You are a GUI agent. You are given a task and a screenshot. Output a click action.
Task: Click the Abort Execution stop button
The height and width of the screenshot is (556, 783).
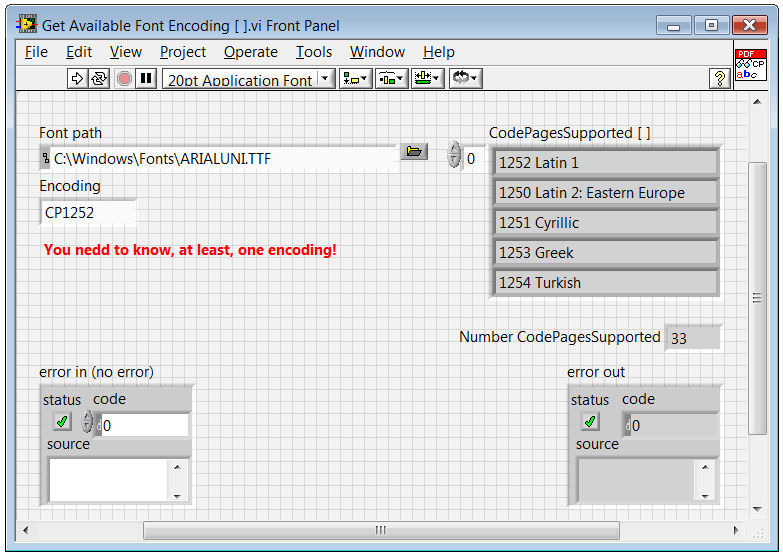pyautogui.click(x=124, y=79)
